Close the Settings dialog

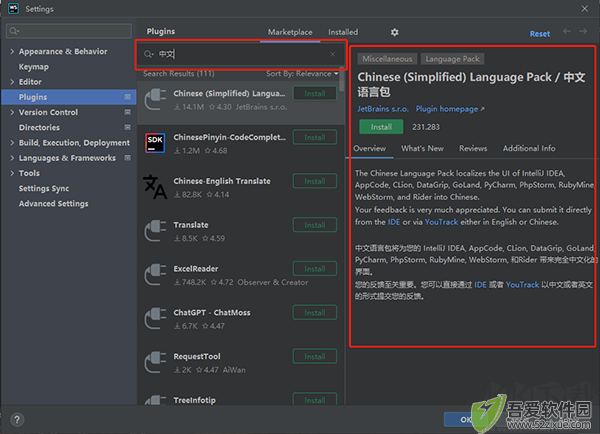585,8
